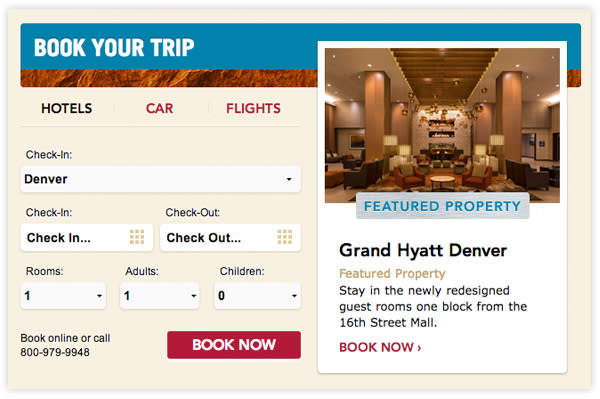This screenshot has width=600, height=399.
Task: Click the red Book Now button
Action: click(234, 345)
